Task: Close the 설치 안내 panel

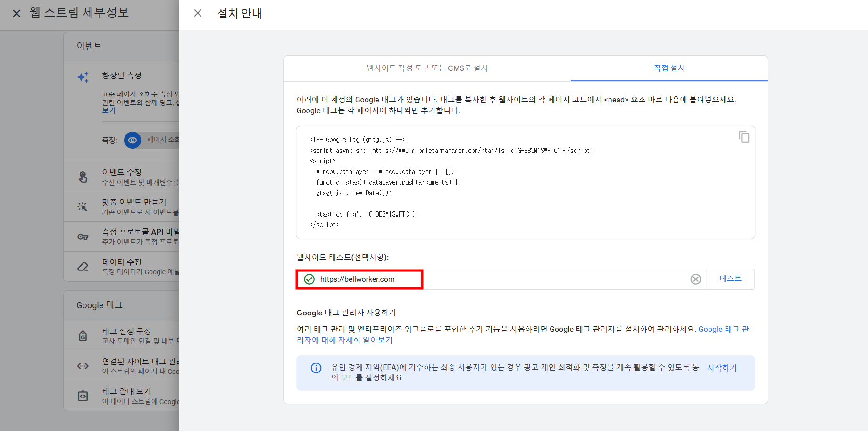Action: click(x=198, y=13)
